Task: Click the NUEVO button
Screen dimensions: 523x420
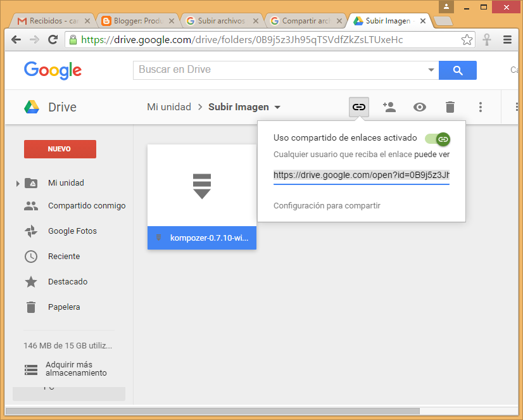Action: [x=60, y=149]
